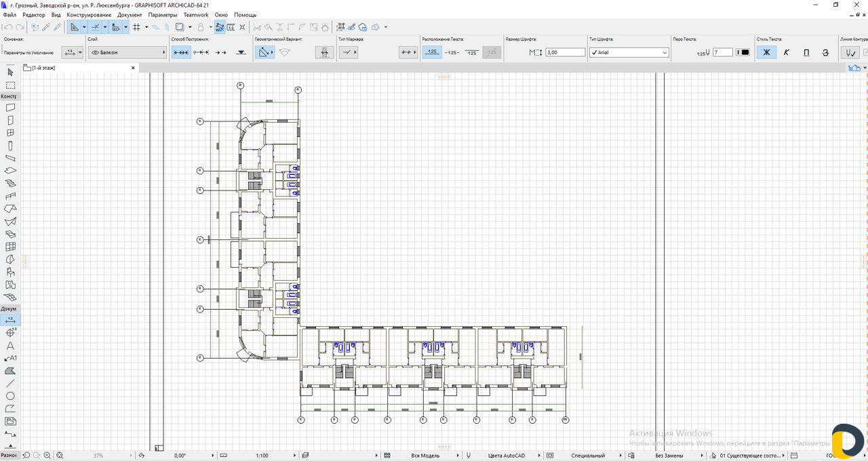Select the Line tool in toolbox
The width and height of the screenshot is (868, 461).
[10, 383]
